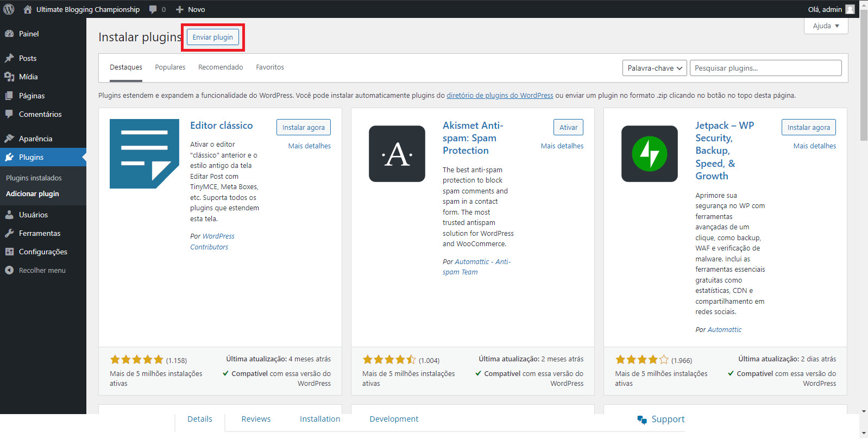The image size is (868, 438).
Task: Click the Jetpack star rating
Action: click(641, 359)
